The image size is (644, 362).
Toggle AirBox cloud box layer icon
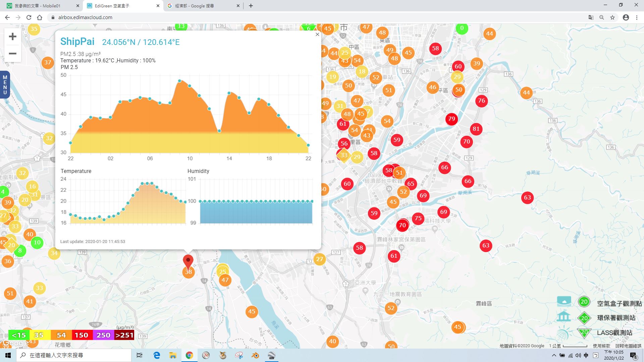(x=564, y=301)
